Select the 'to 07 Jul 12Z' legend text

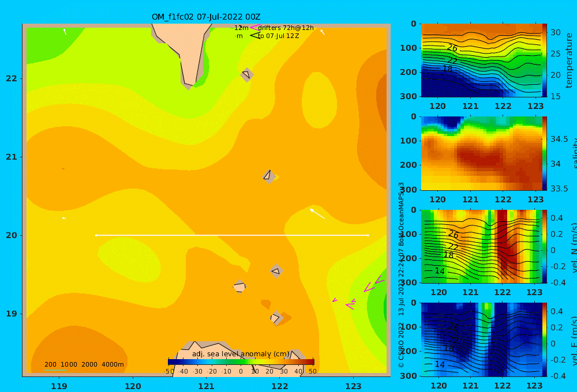tap(279, 36)
